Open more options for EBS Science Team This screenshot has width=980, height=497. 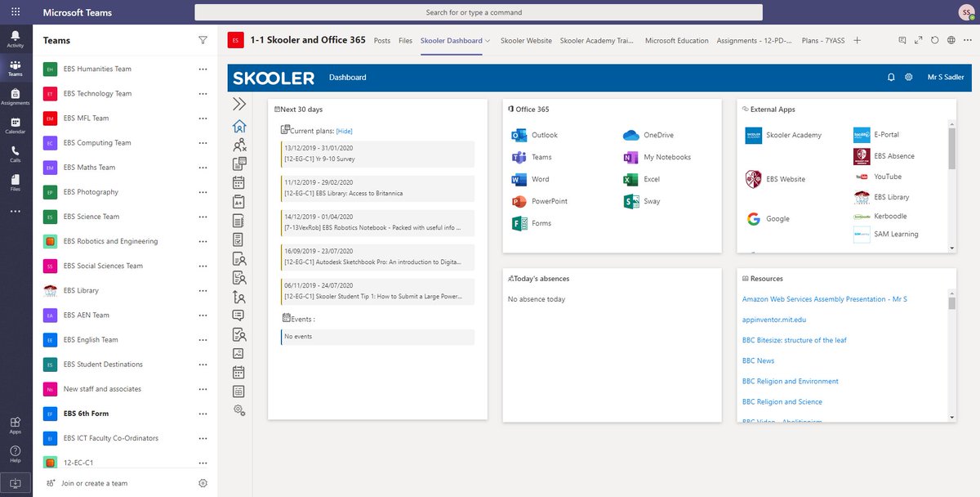pos(203,217)
